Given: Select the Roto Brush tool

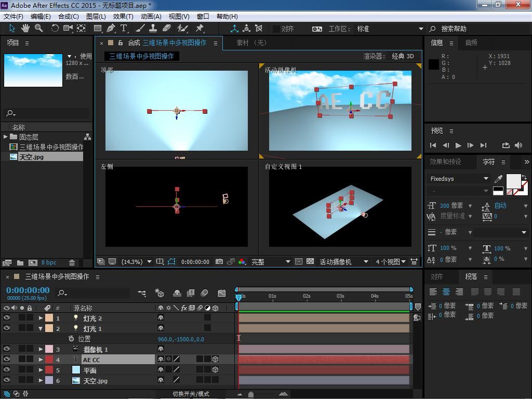Looking at the screenshot, I should (182, 29).
